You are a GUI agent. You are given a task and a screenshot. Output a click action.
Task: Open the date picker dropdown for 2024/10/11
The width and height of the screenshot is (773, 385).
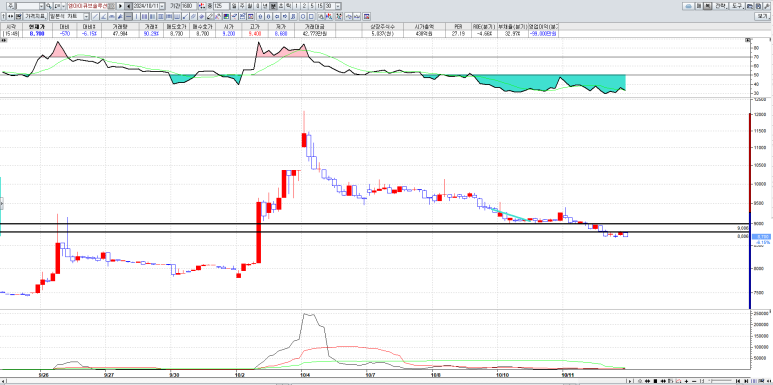pyautogui.click(x=162, y=6)
